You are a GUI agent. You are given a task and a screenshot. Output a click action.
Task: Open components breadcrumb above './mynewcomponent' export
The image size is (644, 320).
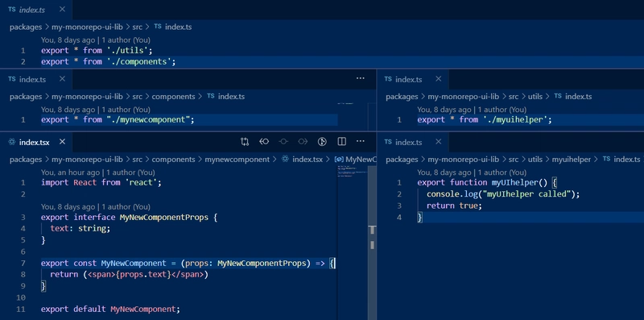coord(173,96)
